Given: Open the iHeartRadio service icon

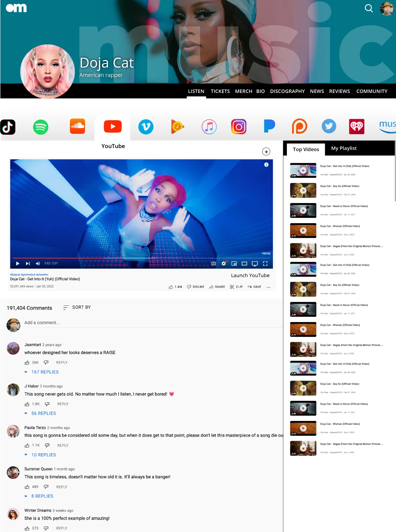Looking at the screenshot, I should [x=357, y=127].
